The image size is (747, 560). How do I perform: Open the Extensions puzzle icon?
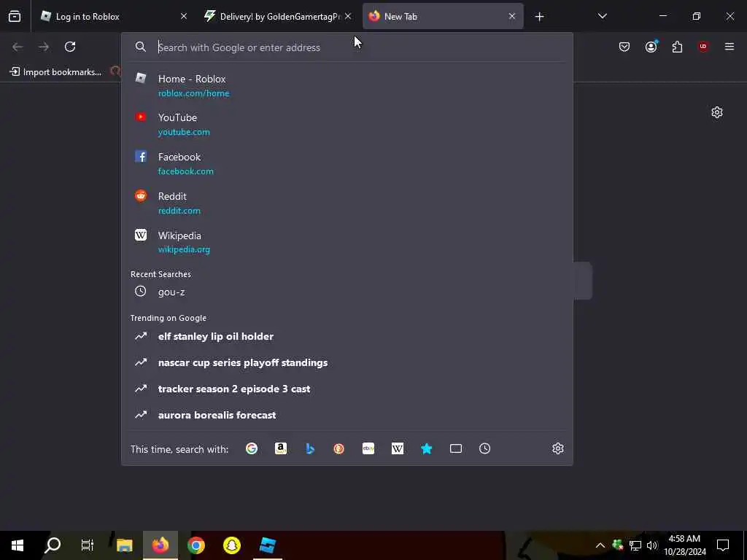[677, 47]
